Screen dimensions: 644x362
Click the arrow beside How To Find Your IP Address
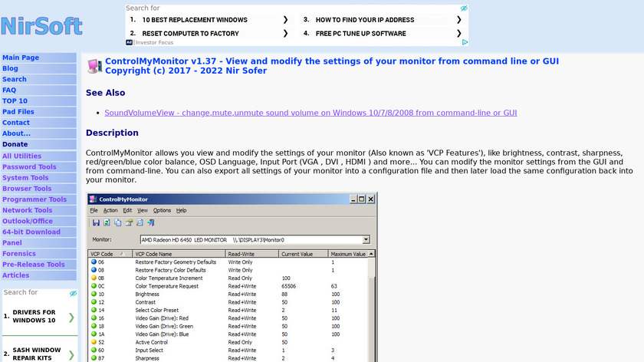point(459,20)
